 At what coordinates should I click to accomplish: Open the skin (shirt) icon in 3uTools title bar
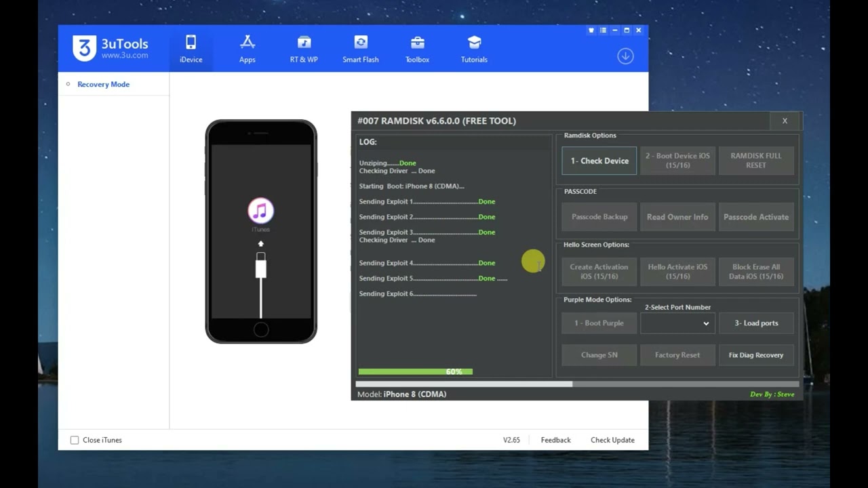[591, 30]
